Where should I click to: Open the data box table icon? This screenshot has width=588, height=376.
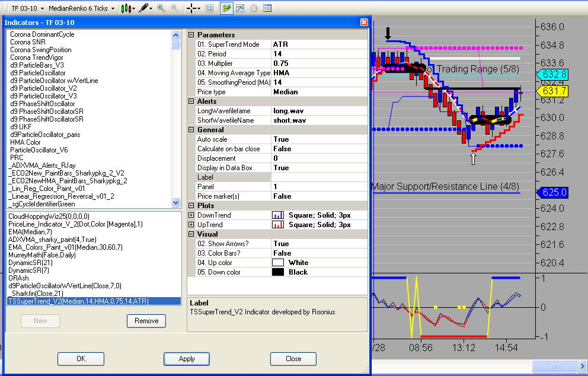[x=267, y=8]
